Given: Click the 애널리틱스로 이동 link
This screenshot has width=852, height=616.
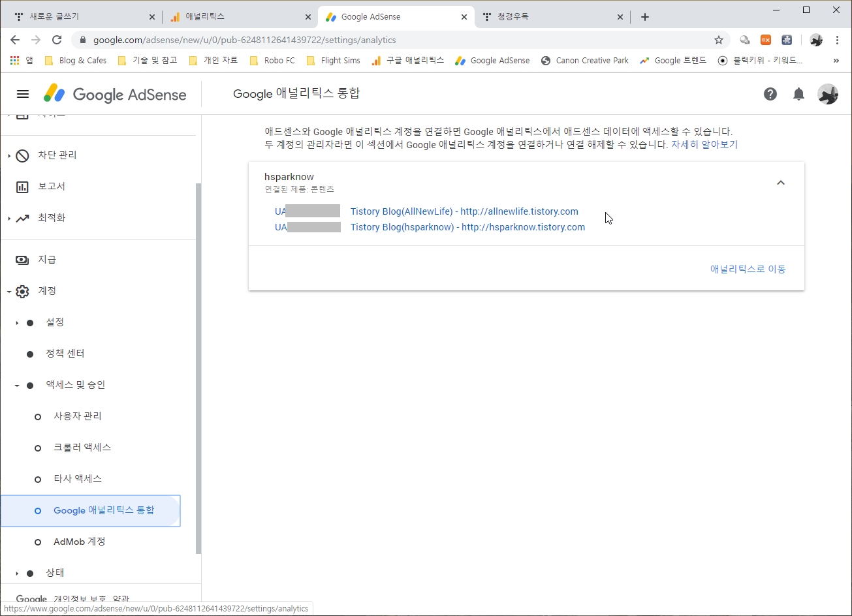Looking at the screenshot, I should tap(748, 269).
